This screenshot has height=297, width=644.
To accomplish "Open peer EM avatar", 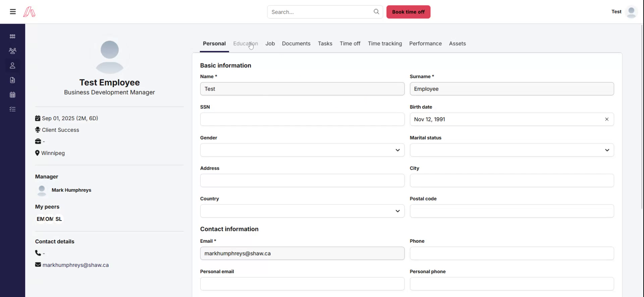I will point(41,219).
